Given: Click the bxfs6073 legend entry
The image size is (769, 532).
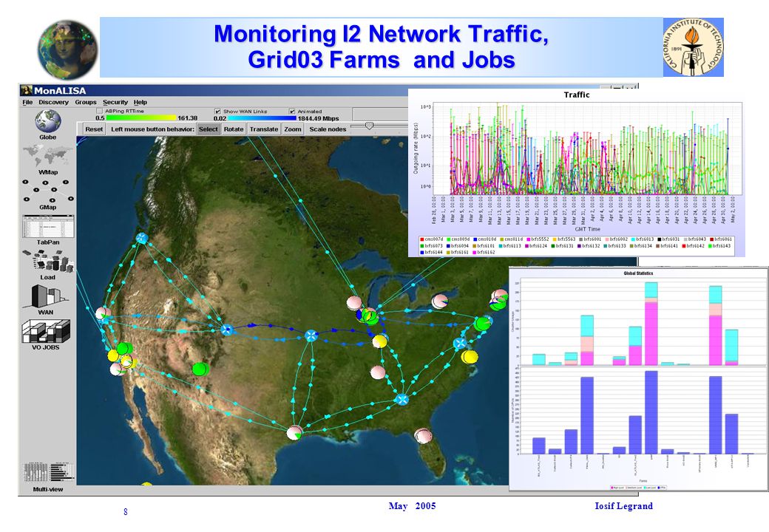Looking at the screenshot, I should 431,246.
